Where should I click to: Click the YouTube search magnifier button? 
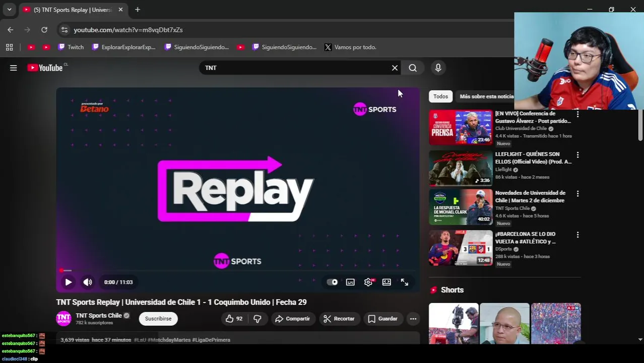pos(413,68)
